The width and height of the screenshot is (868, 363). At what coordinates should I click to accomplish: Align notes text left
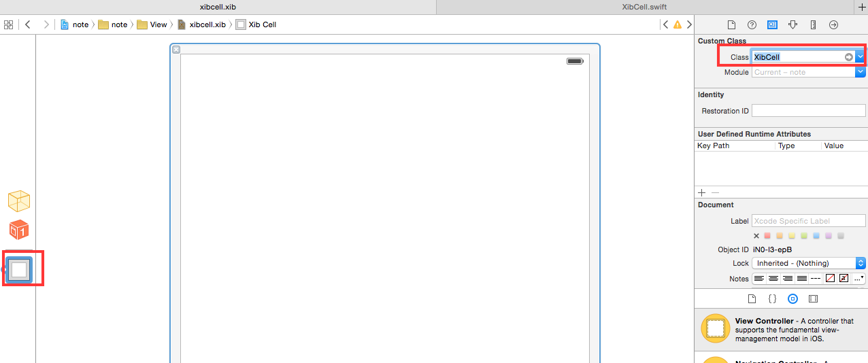pyautogui.click(x=759, y=278)
